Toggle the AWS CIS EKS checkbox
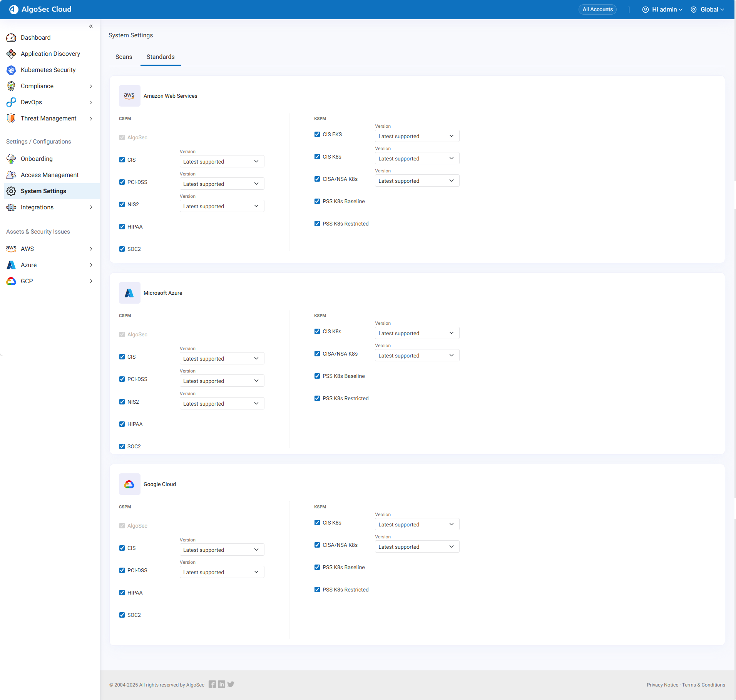Viewport: 736px width, 700px height. click(x=317, y=134)
